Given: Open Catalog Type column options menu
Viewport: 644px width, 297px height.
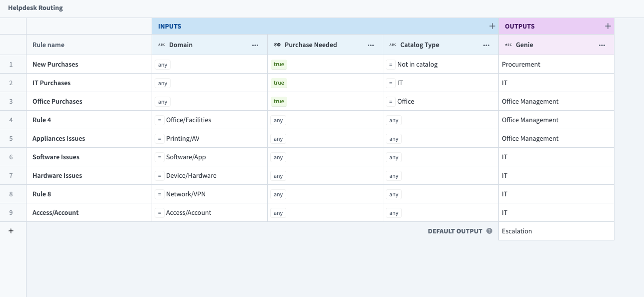Looking at the screenshot, I should tap(486, 45).
